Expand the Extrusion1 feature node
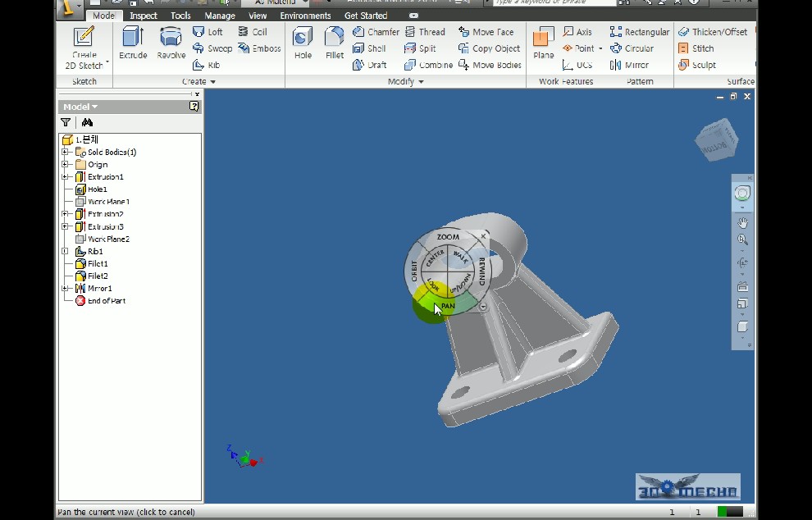The width and height of the screenshot is (812, 520). (65, 176)
